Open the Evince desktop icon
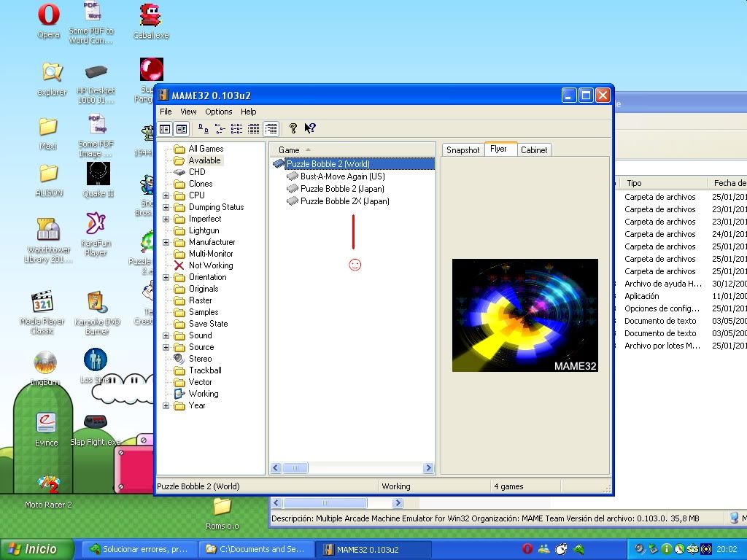 point(46,429)
